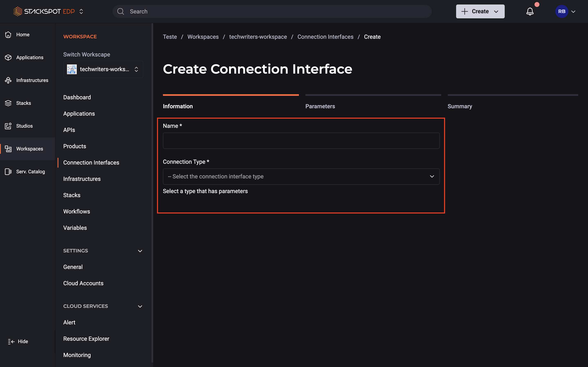The width and height of the screenshot is (588, 367).
Task: Follow the techwriters-workspace breadcrumb link
Action: click(x=258, y=37)
